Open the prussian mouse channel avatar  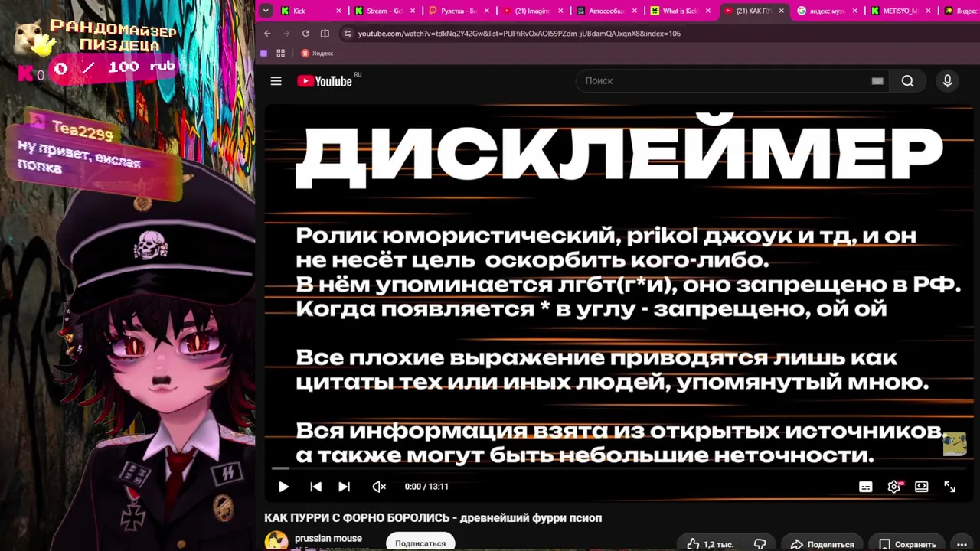click(x=276, y=541)
